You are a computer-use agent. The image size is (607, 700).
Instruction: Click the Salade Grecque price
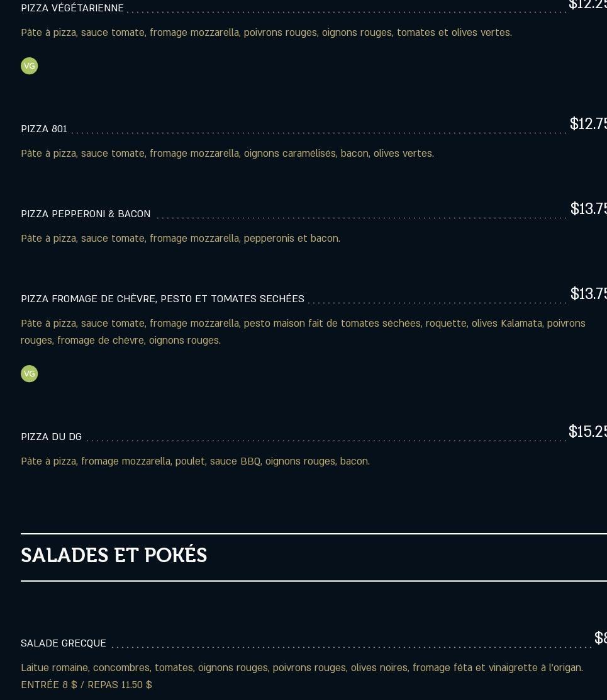coord(600,638)
